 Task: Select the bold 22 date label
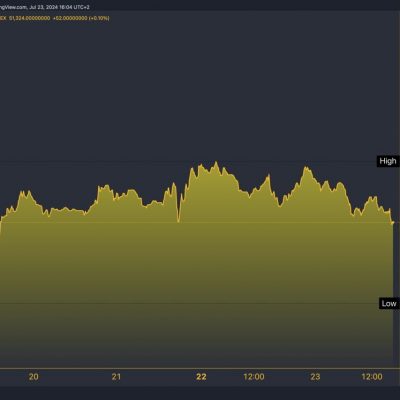(x=201, y=377)
